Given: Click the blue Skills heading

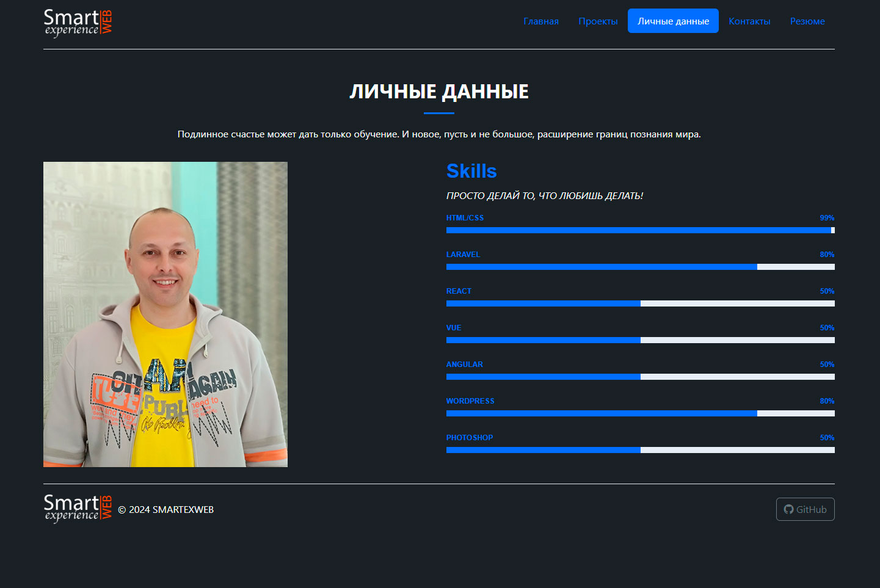Looking at the screenshot, I should 471,171.
